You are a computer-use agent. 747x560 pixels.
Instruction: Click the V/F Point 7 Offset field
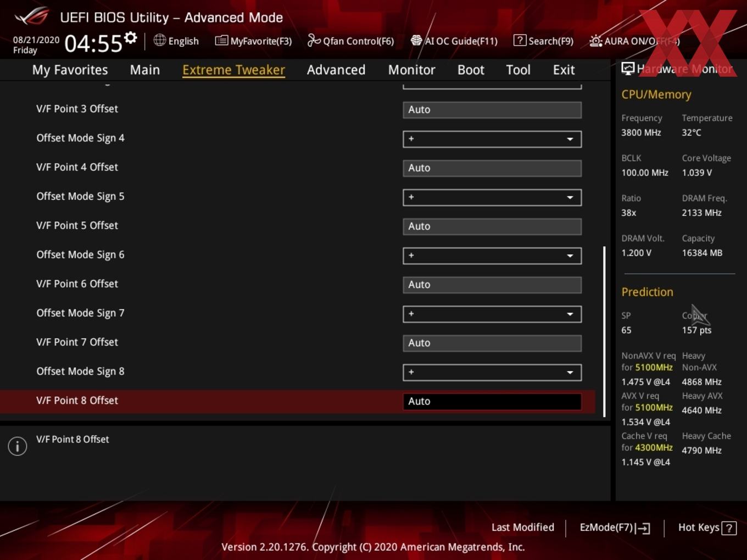tap(492, 343)
